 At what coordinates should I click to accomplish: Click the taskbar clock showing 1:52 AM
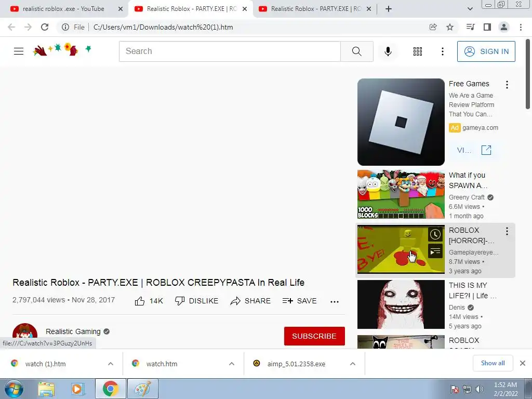[506, 389]
